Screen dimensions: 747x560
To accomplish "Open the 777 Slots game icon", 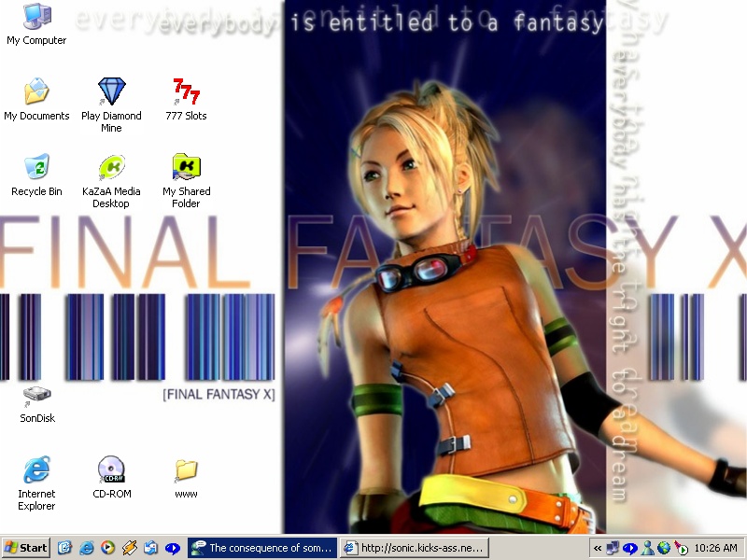I will [x=186, y=92].
